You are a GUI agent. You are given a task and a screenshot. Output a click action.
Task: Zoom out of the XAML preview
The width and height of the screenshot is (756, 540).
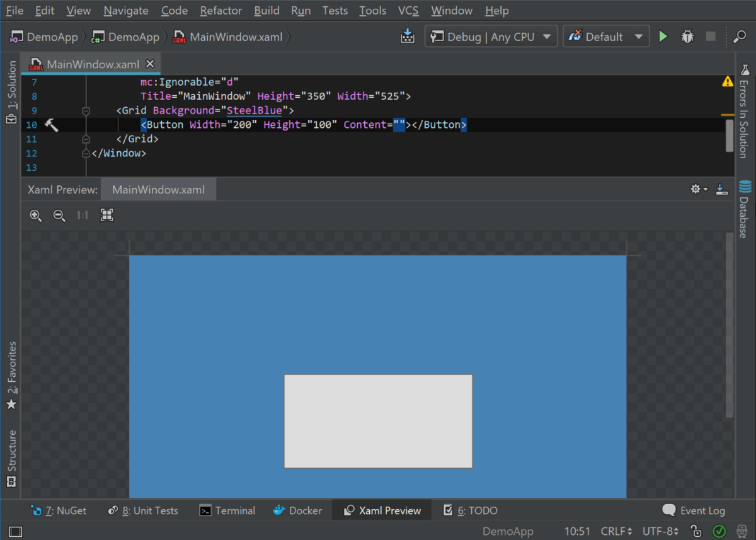coord(59,215)
